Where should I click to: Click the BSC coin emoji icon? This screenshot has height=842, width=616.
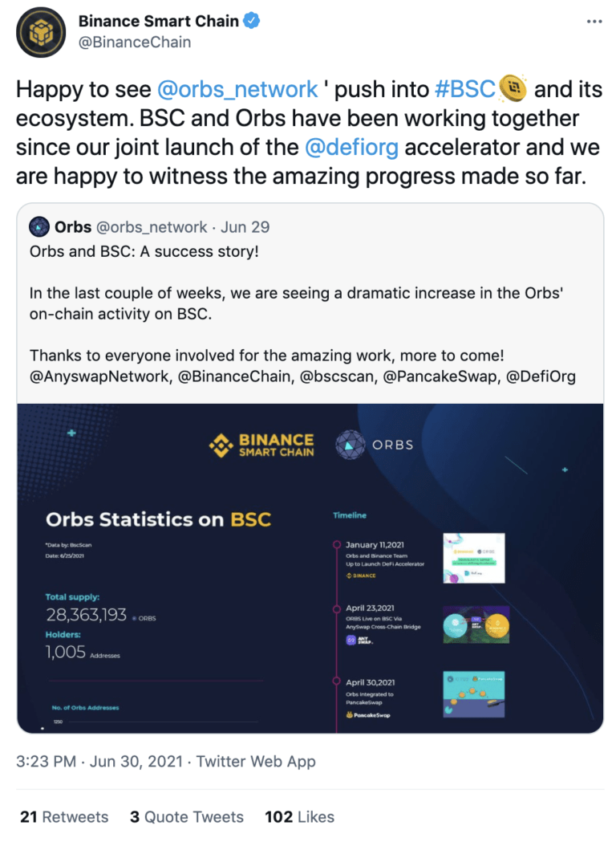(513, 88)
